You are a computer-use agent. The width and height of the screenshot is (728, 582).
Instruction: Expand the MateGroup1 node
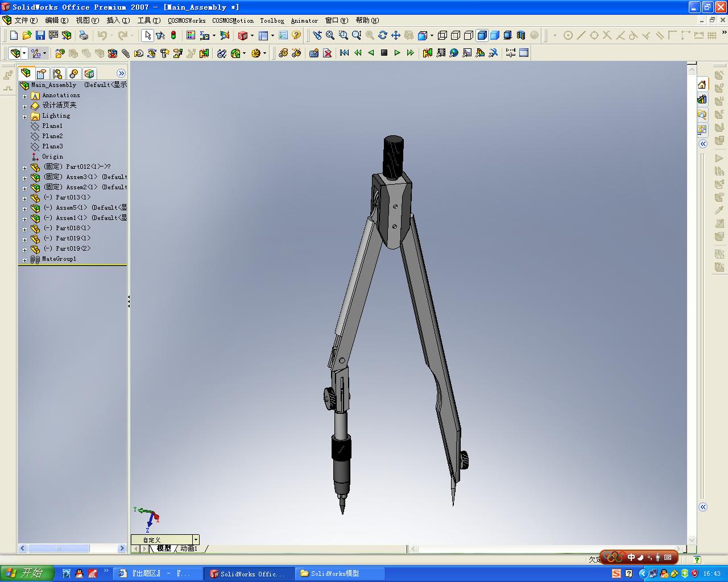tap(24, 260)
